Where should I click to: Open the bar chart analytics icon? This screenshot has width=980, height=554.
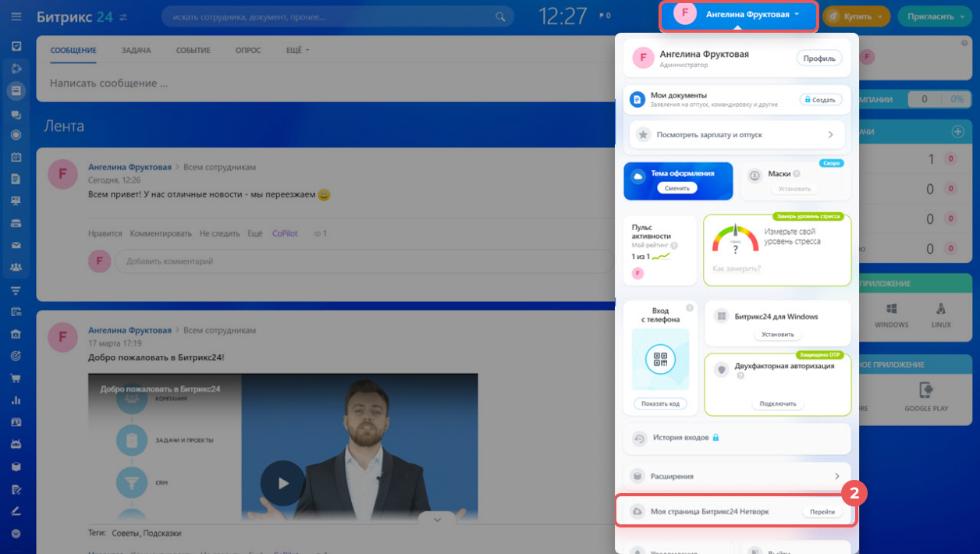pos(16,400)
